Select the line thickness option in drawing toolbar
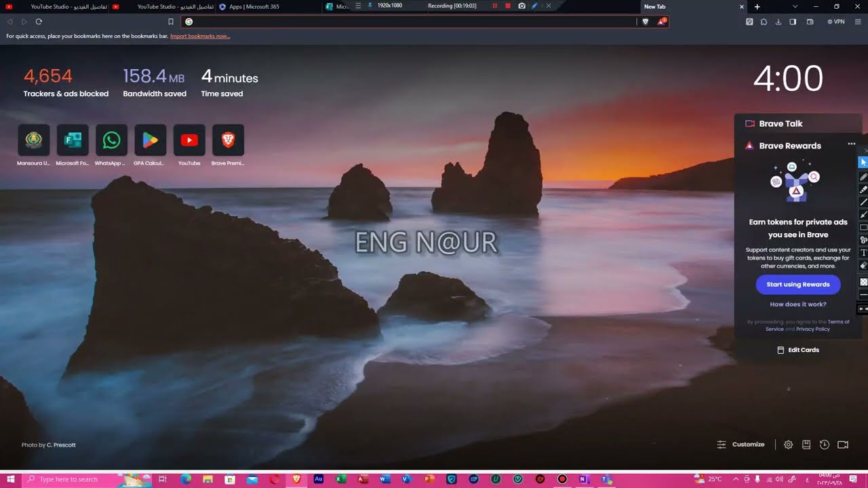 (x=863, y=296)
